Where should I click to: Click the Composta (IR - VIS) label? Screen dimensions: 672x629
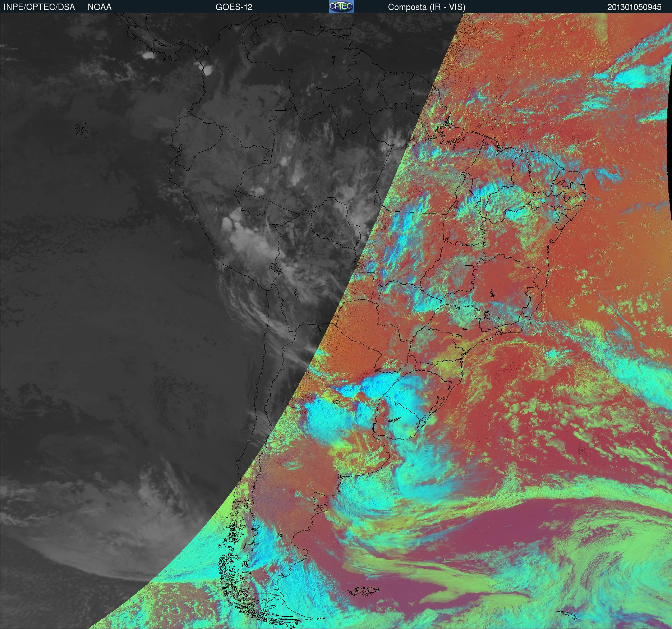[427, 7]
